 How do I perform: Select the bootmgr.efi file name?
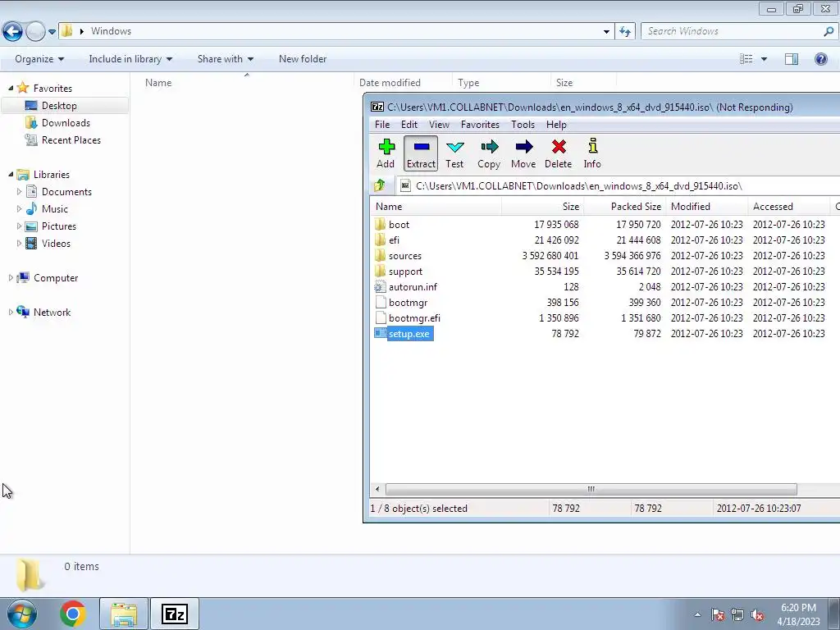[414, 317]
